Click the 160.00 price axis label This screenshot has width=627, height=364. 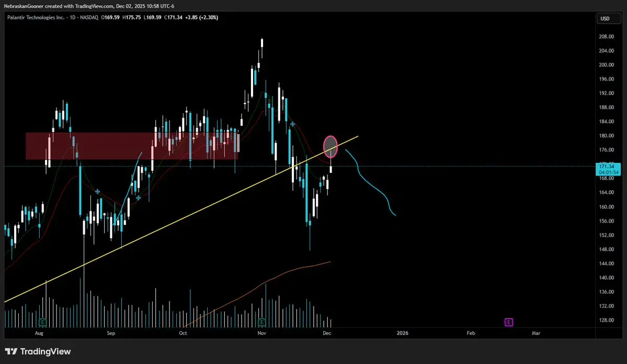606,207
